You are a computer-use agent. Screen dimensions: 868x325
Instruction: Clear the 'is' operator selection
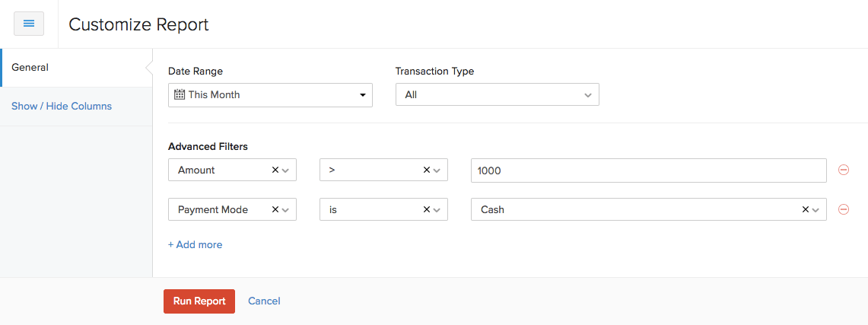[427, 209]
